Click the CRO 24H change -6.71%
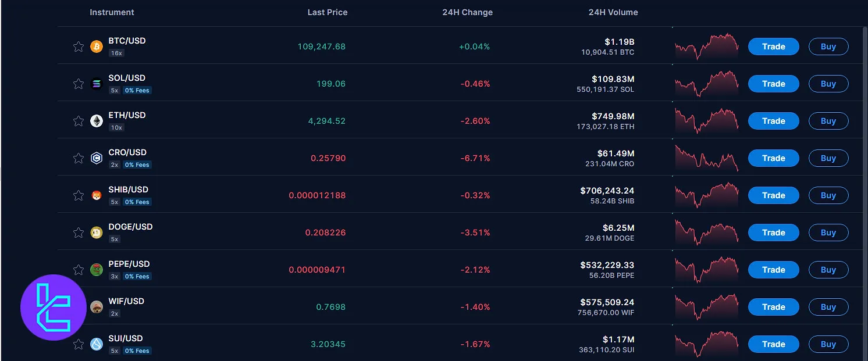 click(x=476, y=158)
